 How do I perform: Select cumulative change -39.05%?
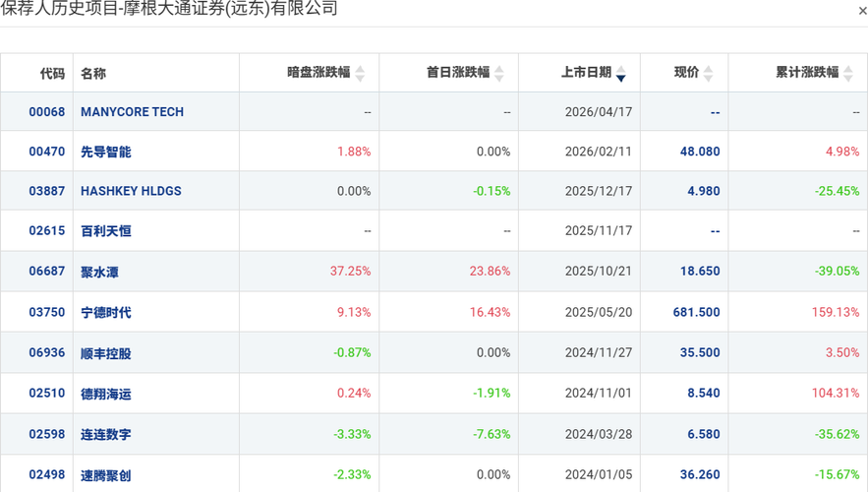837,271
